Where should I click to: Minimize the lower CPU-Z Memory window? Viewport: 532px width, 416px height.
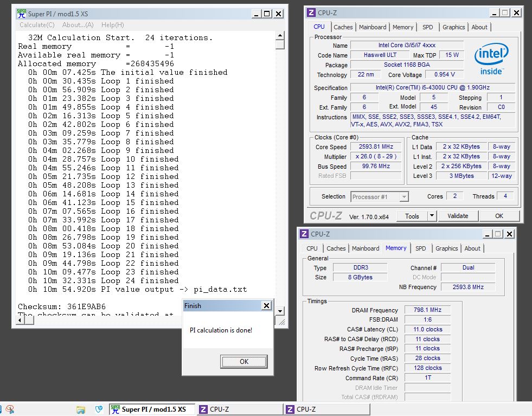tap(487, 234)
